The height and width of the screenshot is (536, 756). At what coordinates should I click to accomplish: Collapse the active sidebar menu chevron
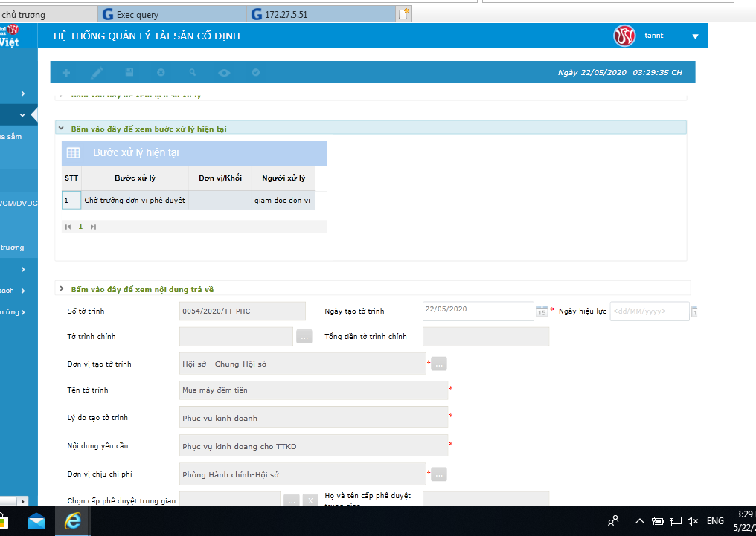coord(22,115)
